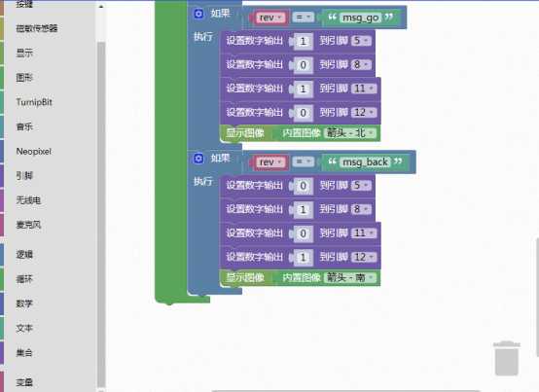Select the 显示图像 block with 箭头-北
The width and height of the screenshot is (539, 392).
[245, 133]
